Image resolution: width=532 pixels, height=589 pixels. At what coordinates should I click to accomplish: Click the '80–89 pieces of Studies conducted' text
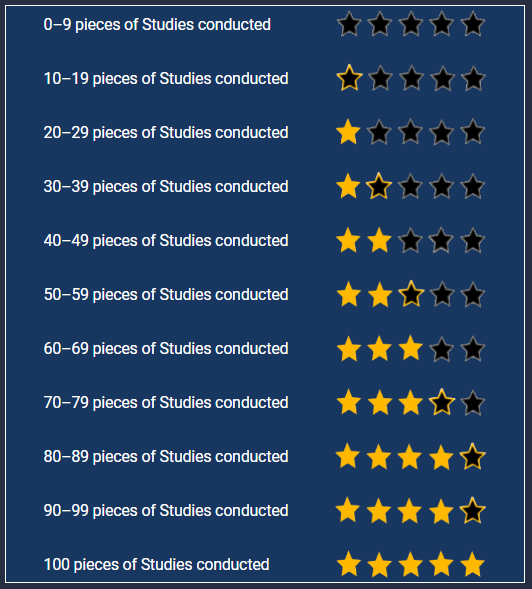(x=166, y=456)
